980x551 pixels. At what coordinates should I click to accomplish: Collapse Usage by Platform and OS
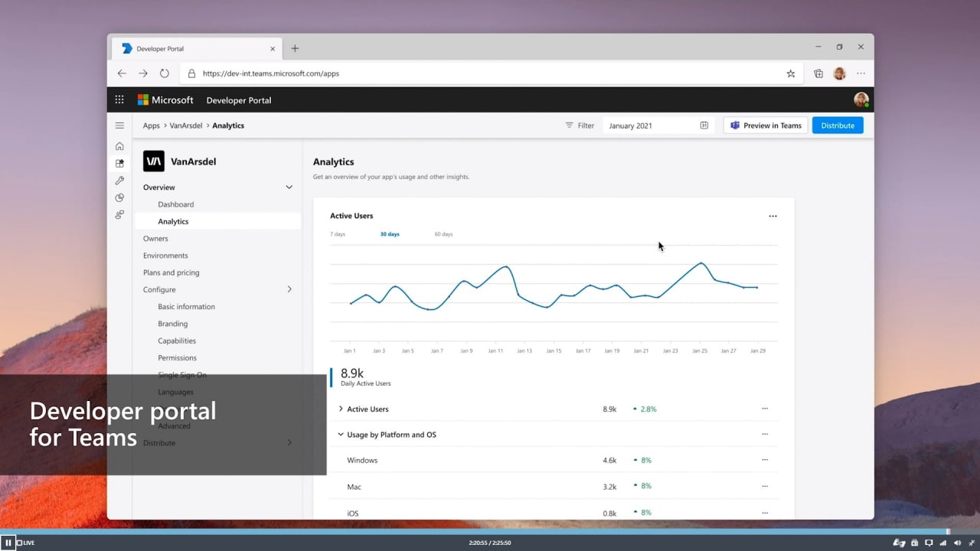(341, 435)
